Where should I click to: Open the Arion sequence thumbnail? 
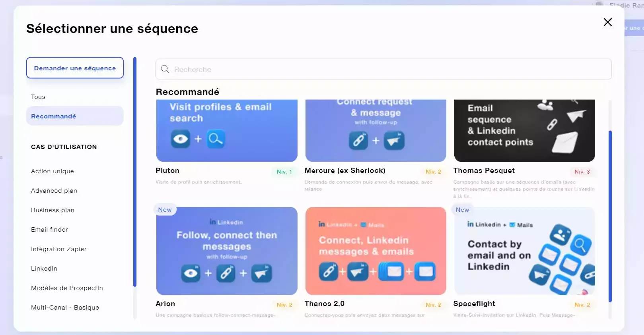(227, 251)
